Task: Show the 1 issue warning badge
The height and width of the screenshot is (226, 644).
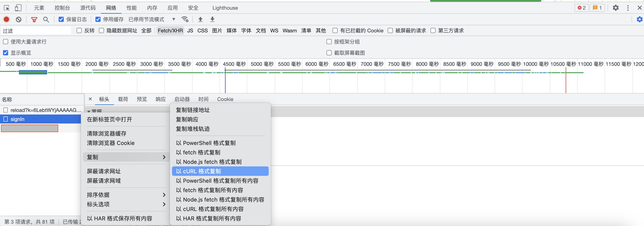Action: 597,8
